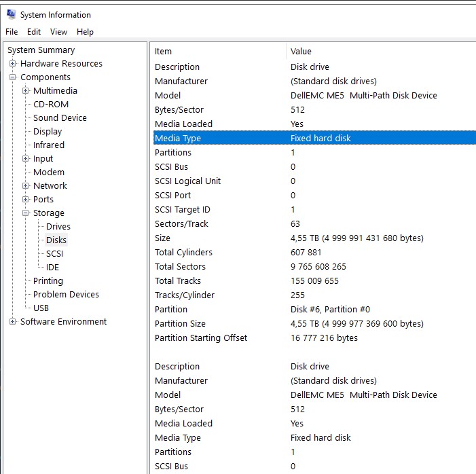Image resolution: width=476 pixels, height=474 pixels.
Task: Click the System Information app icon in title bar
Action: pos(12,14)
